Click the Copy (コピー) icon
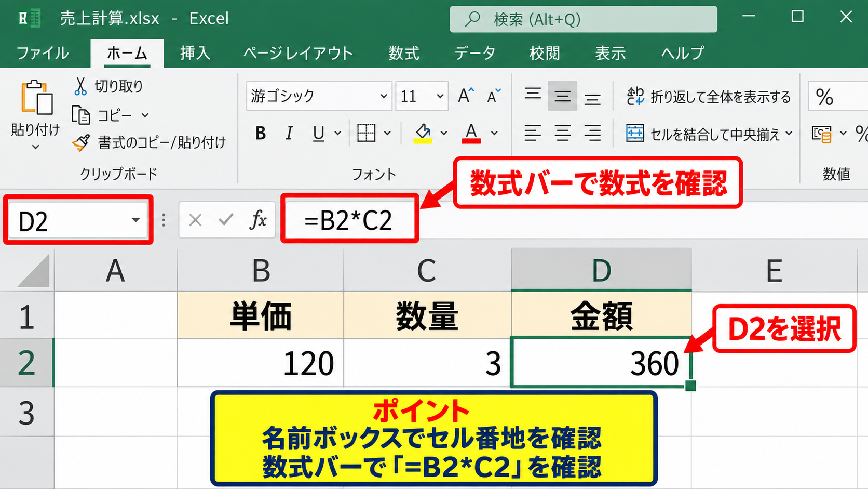868x489 pixels. pos(80,115)
